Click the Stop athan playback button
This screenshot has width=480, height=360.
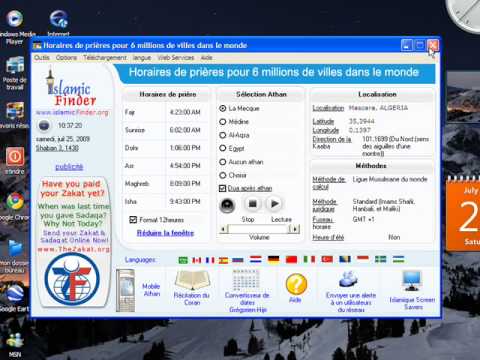click(x=253, y=204)
